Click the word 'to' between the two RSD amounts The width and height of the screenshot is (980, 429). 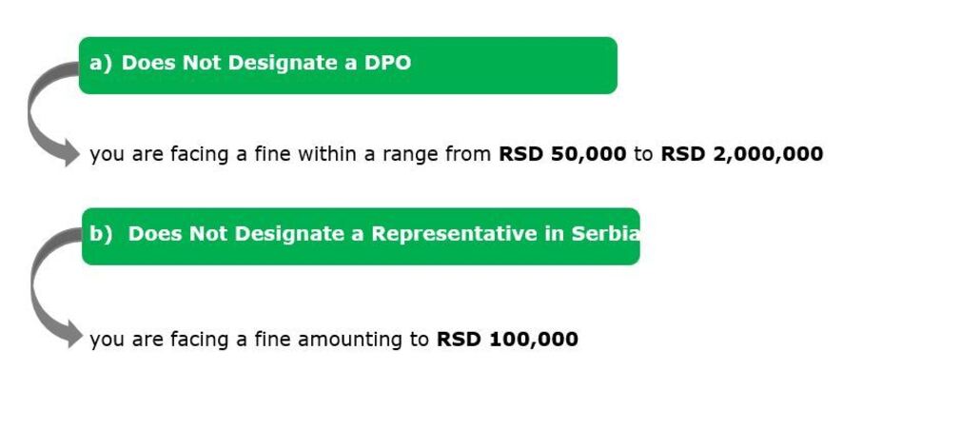tap(643, 153)
